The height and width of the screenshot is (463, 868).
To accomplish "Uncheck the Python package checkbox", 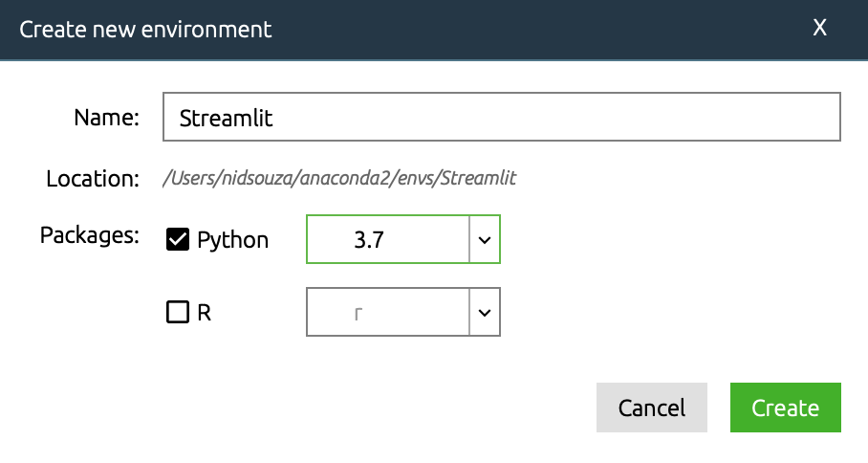I will (x=178, y=240).
